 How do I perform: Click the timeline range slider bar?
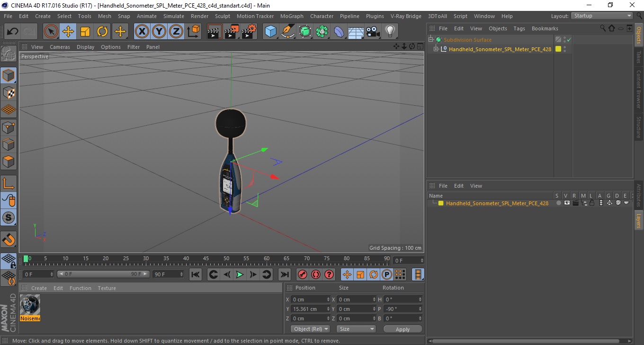[103, 274]
